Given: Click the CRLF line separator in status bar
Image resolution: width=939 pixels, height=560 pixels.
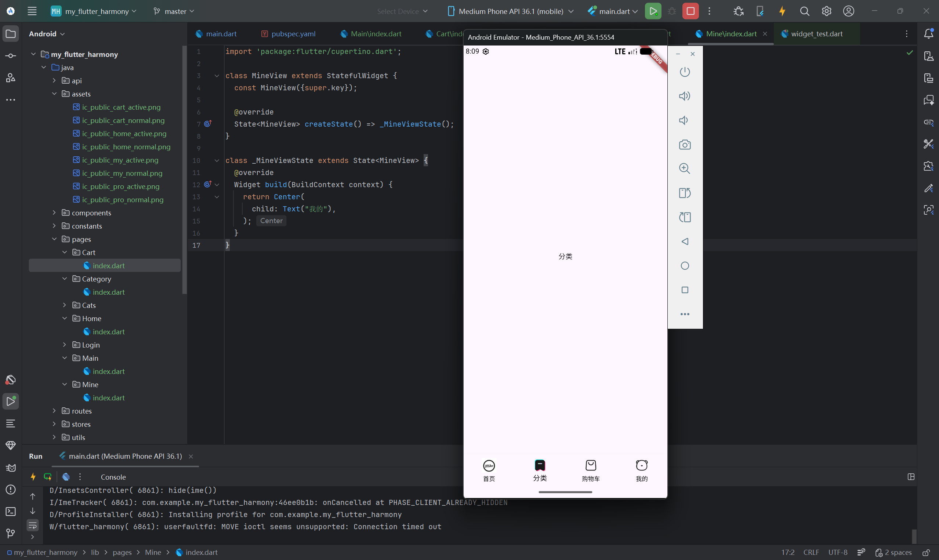Looking at the screenshot, I should click(x=811, y=552).
